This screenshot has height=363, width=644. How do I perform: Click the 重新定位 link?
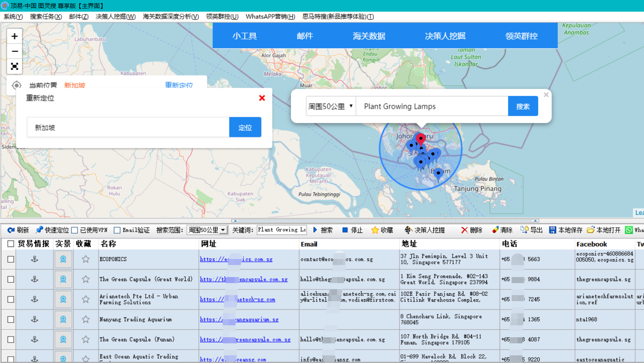coord(179,85)
